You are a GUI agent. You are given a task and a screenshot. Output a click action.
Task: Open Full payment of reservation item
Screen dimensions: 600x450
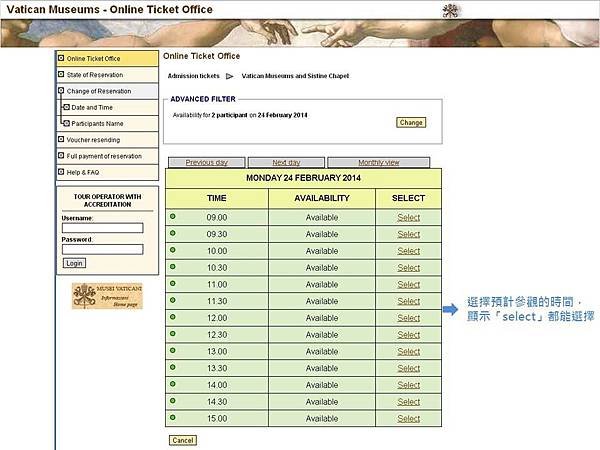click(107, 156)
